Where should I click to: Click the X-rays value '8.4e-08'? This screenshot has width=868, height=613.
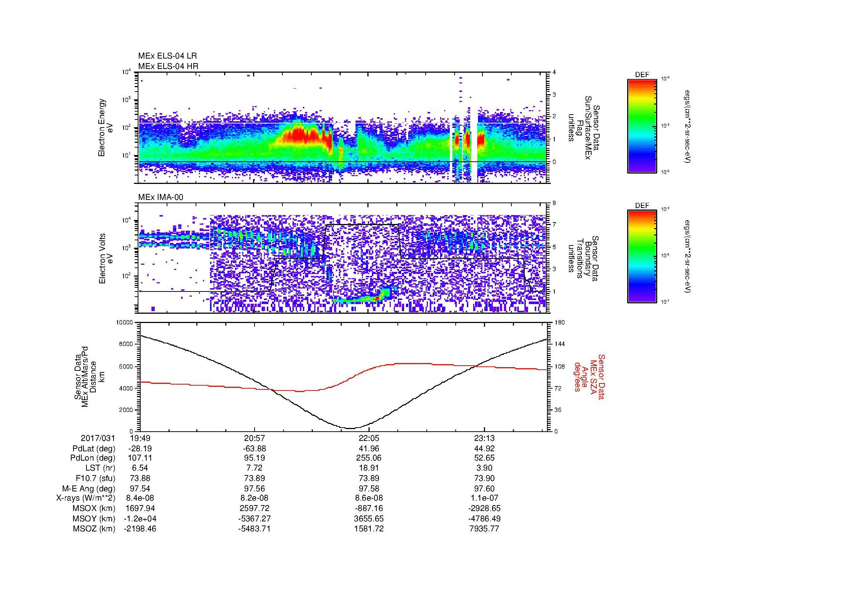tap(140, 498)
